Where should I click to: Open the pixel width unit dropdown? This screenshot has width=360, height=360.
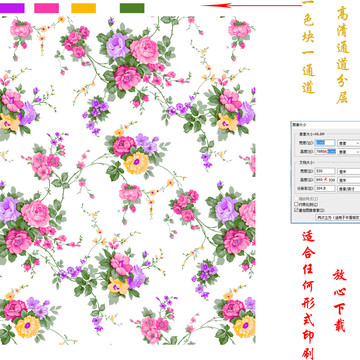click(349, 143)
